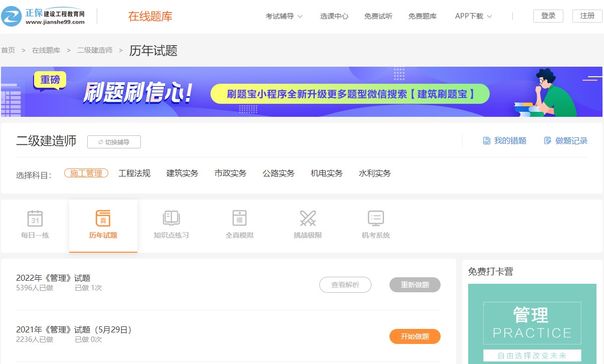The image size is (604, 364).
Task: Click the 管理 PRACTICE card image
Action: click(532, 323)
